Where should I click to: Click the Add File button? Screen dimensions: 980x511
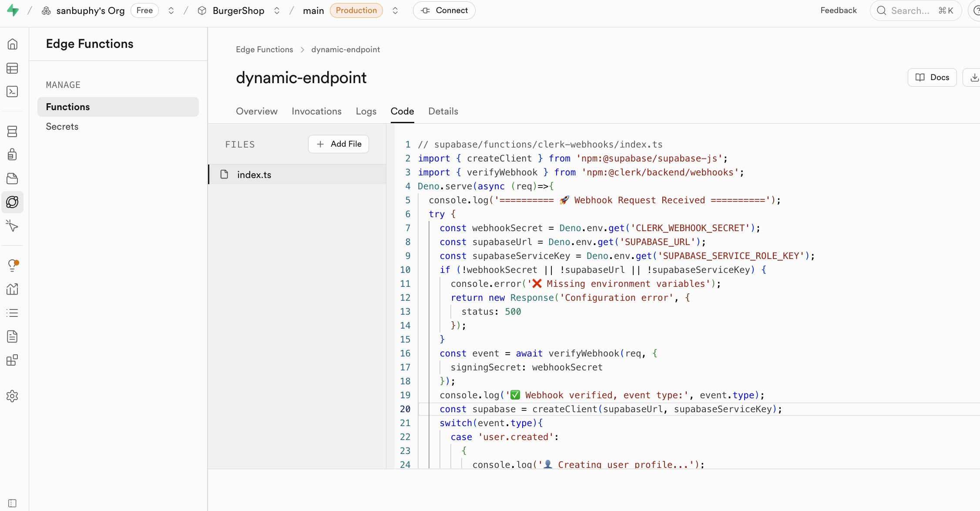click(339, 144)
